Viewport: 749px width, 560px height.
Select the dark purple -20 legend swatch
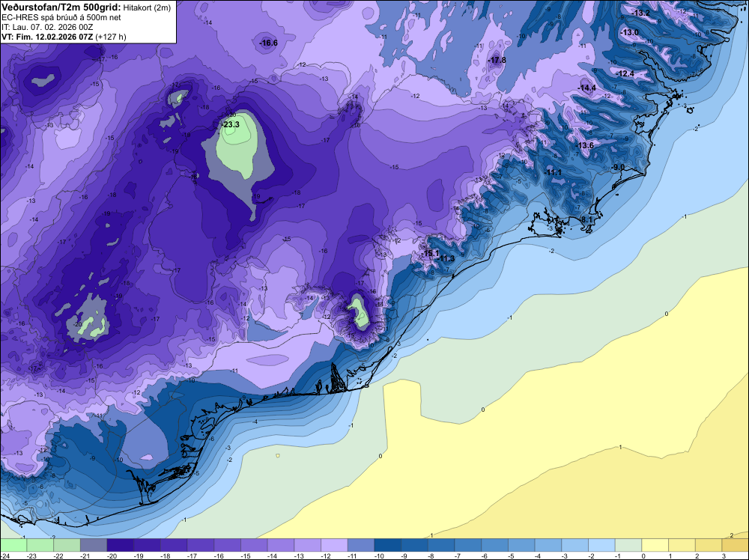tap(121, 545)
